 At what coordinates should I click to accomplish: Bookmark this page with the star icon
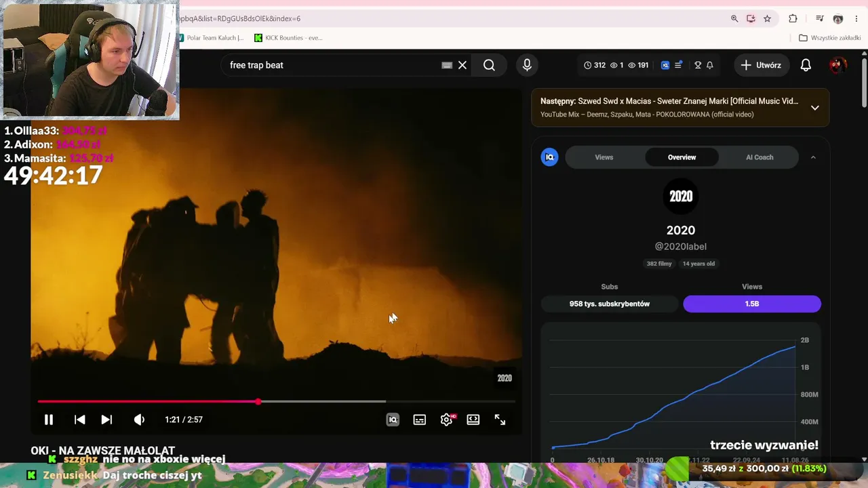click(768, 18)
